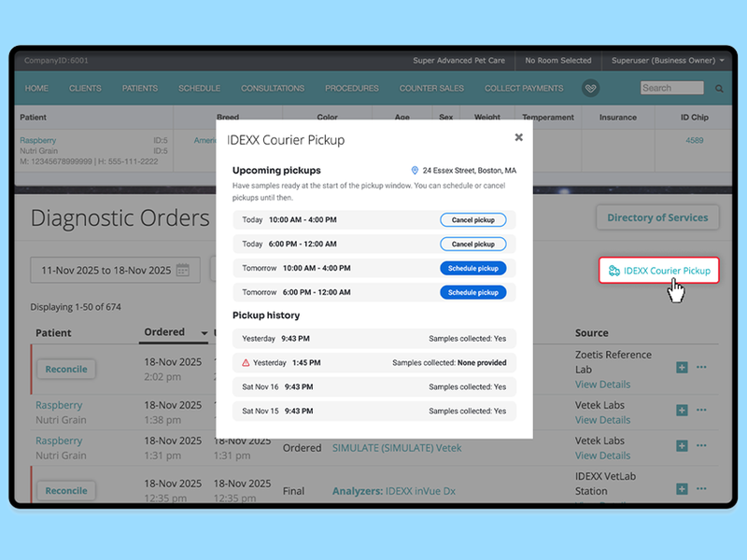The width and height of the screenshot is (747, 560).
Task: Open the heart icon in navigation bar
Action: click(x=590, y=88)
